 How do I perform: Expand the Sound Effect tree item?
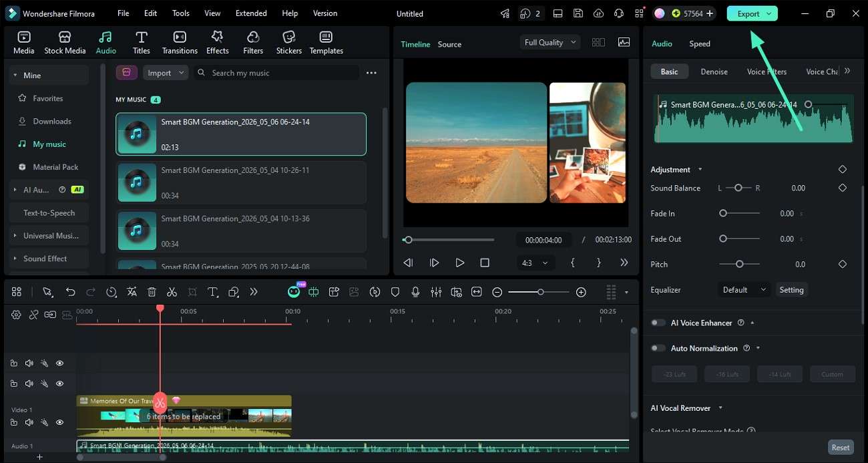(15, 259)
